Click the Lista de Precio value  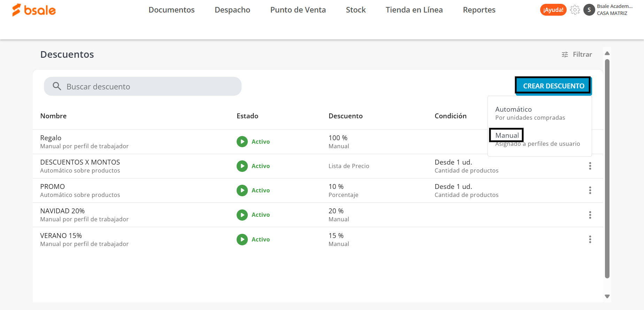pos(349,166)
